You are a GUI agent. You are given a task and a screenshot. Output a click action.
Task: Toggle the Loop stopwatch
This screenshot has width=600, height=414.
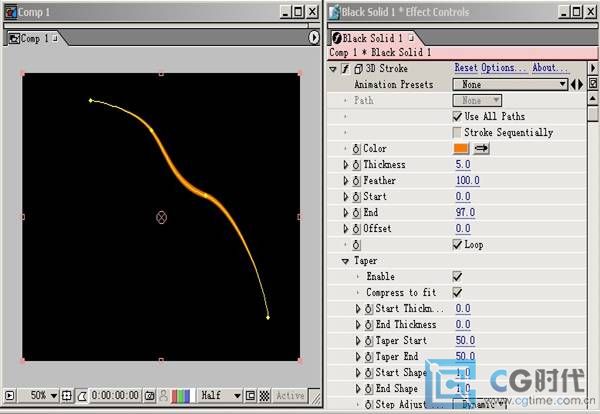pyautogui.click(x=356, y=245)
